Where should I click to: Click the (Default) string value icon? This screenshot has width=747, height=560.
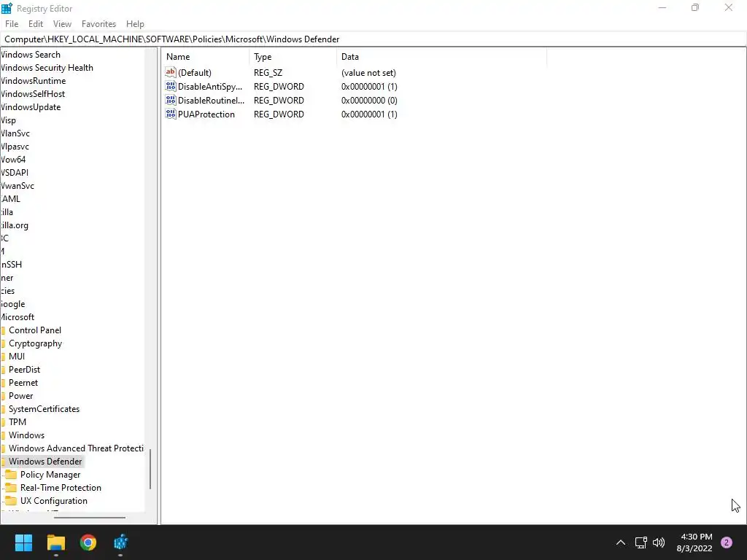pyautogui.click(x=171, y=72)
